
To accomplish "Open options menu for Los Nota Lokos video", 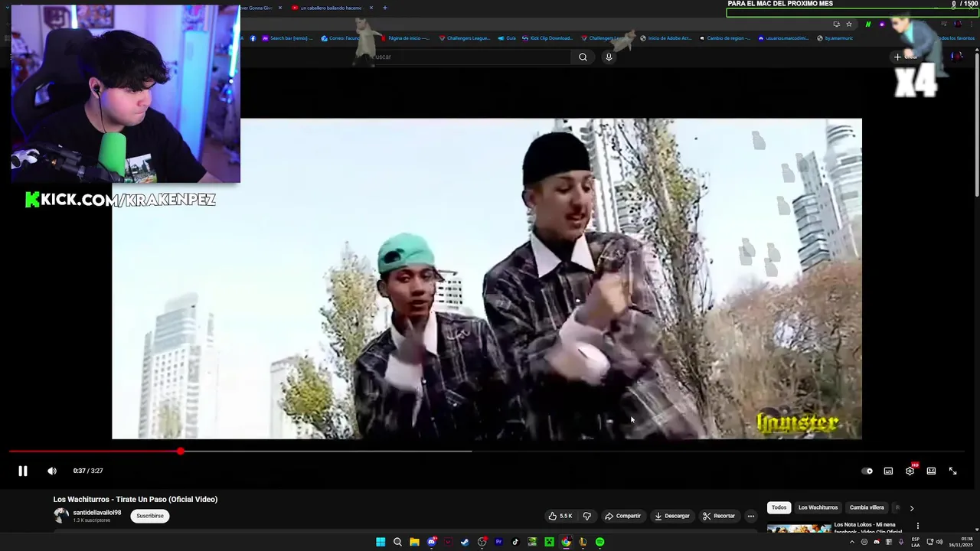I will (x=917, y=526).
